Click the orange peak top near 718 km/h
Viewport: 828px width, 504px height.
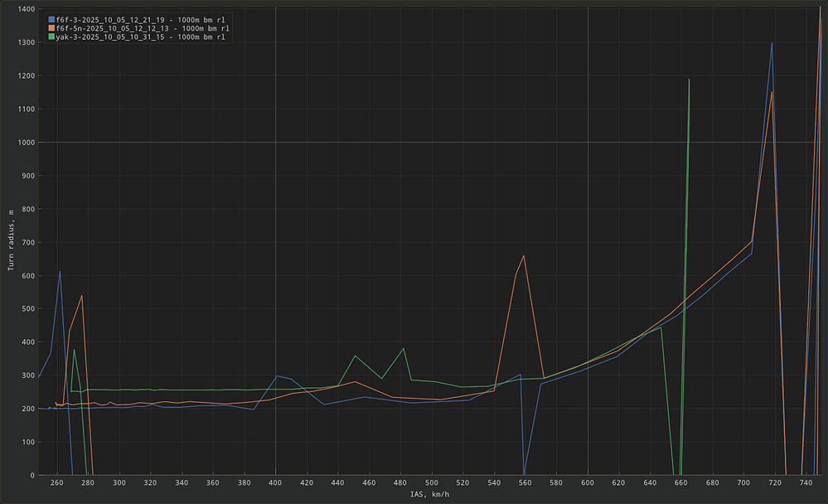(x=772, y=92)
